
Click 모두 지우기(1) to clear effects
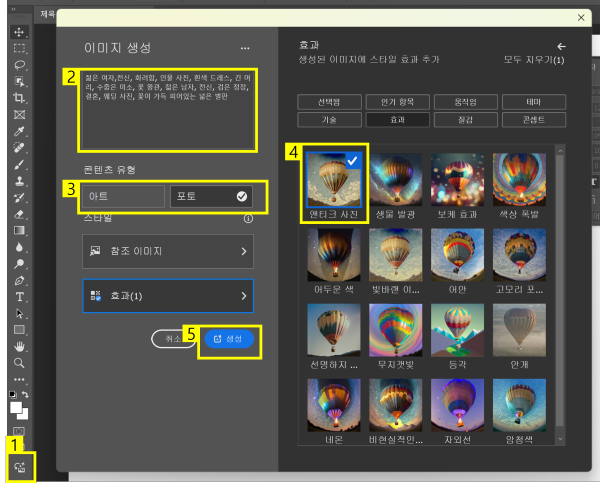pos(534,60)
